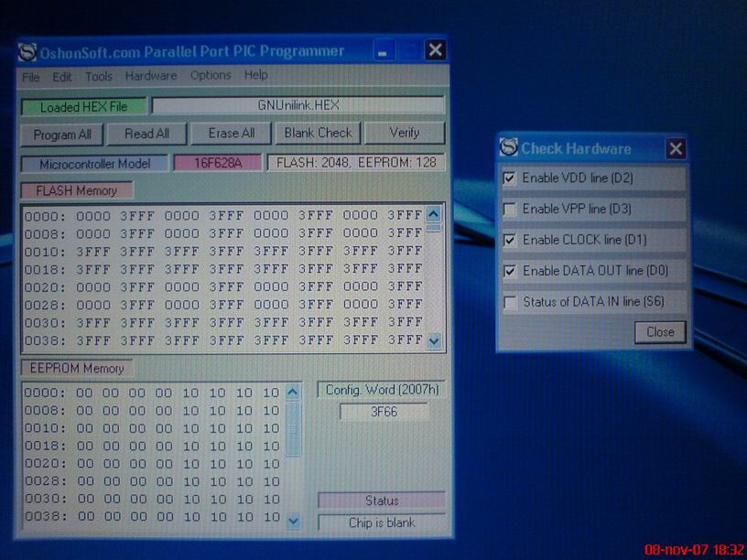Toggle Enable VPP line (D3) checkbox
Viewport: 747px width, 560px height.
tap(509, 209)
